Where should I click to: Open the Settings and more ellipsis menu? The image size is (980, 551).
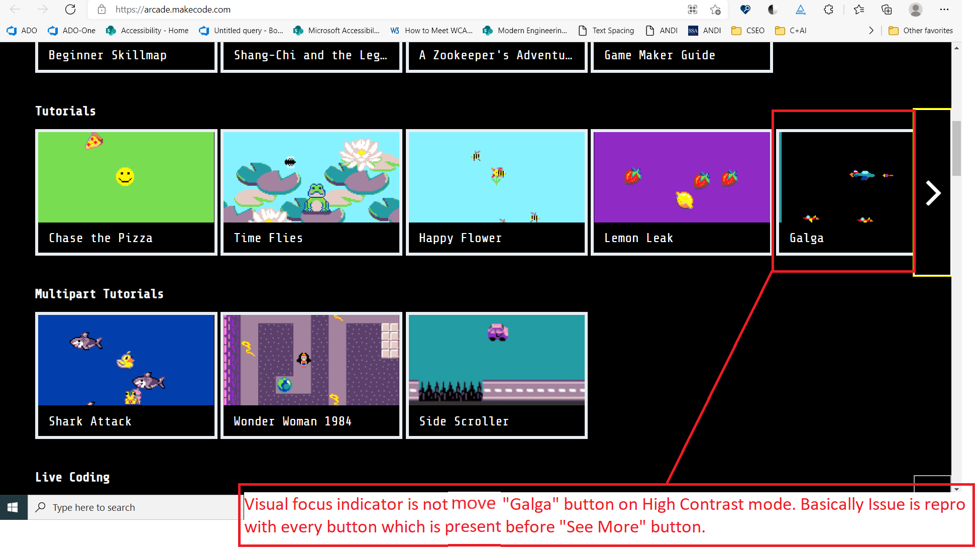coord(945,10)
